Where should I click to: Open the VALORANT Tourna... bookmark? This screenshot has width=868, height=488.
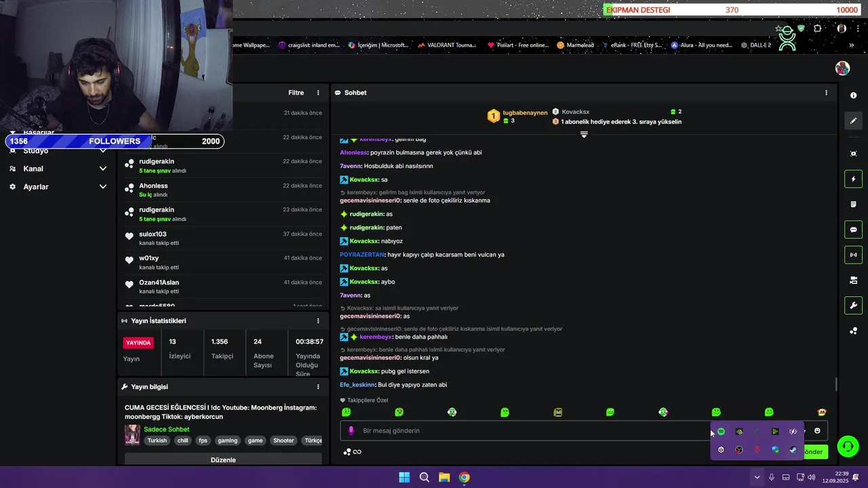[x=447, y=45]
